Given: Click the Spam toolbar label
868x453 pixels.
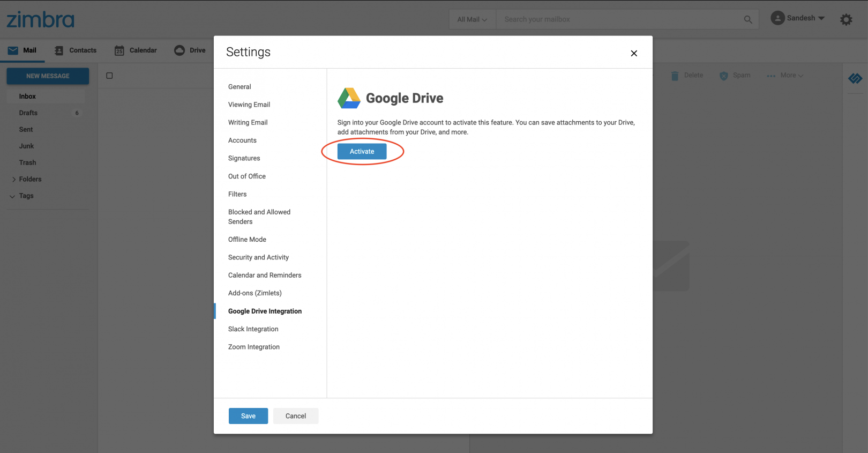Looking at the screenshot, I should point(742,76).
